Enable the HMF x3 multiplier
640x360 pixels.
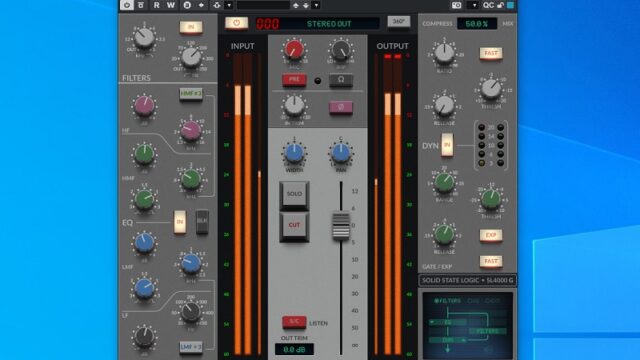tap(191, 93)
